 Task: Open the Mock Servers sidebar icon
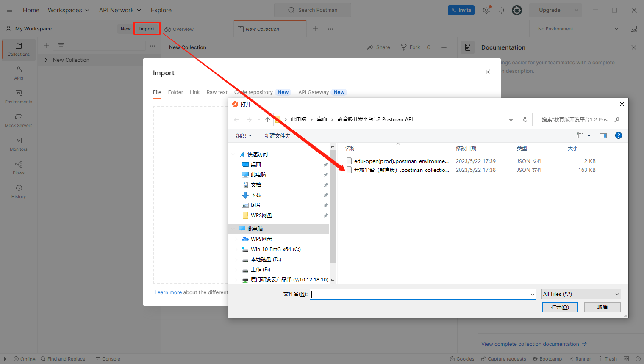(x=19, y=120)
